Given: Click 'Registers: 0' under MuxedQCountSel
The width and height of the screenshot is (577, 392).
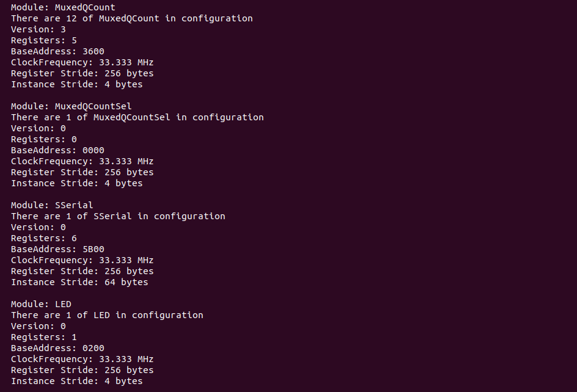Looking at the screenshot, I should [44, 139].
